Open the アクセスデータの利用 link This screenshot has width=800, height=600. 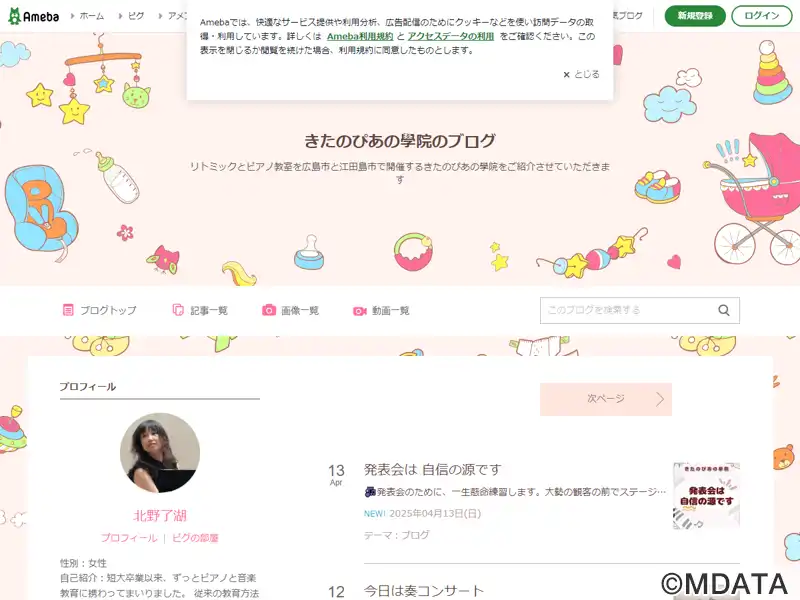[451, 36]
